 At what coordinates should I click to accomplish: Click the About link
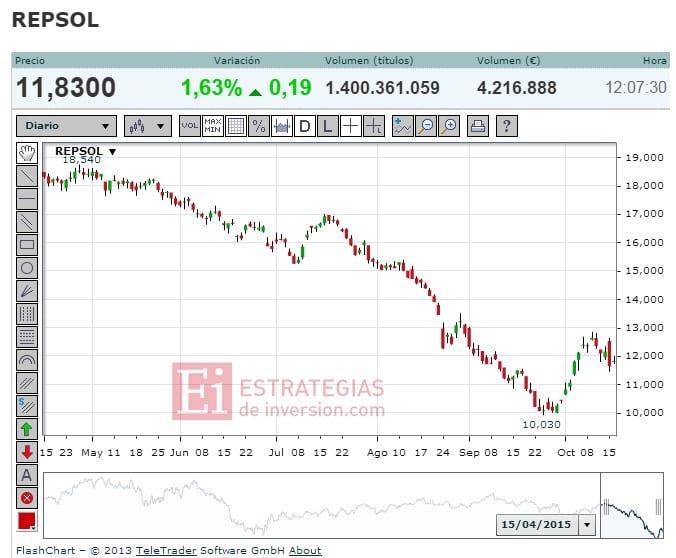[305, 551]
